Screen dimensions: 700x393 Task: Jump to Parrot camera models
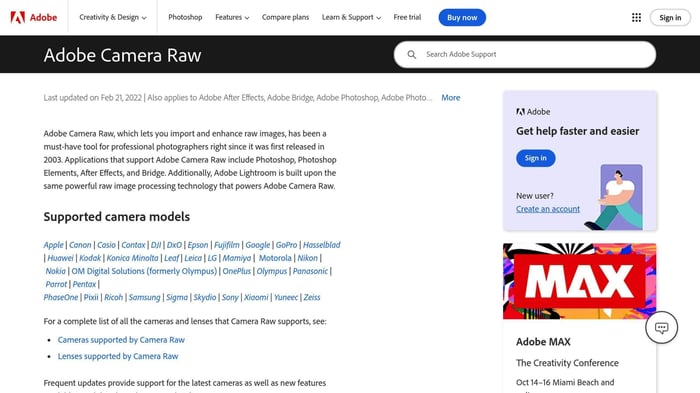[56, 284]
